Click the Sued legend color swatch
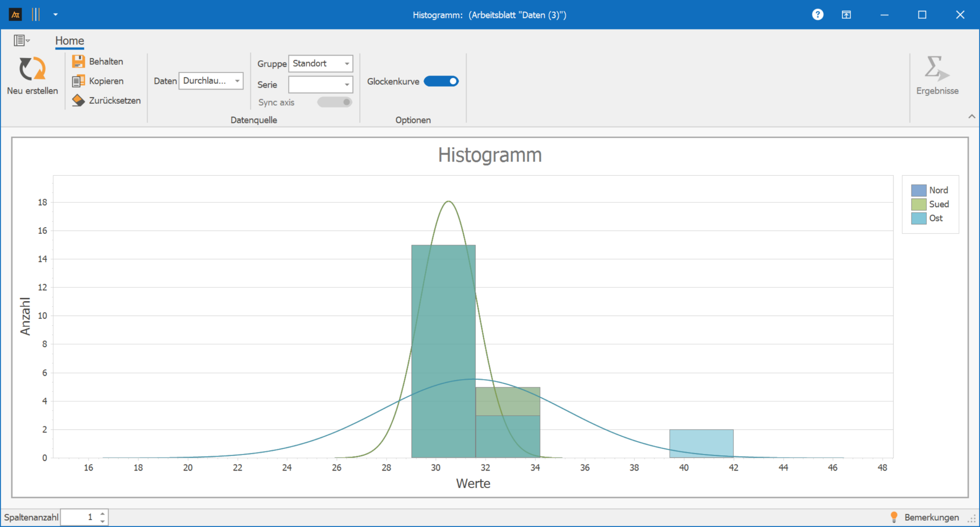Viewport: 980px width, 527px height. tap(918, 204)
